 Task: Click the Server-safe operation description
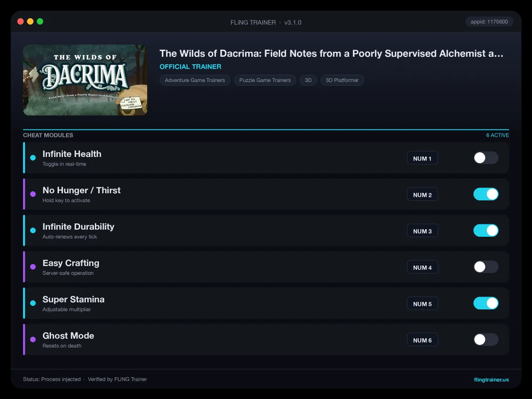pyautogui.click(x=68, y=273)
